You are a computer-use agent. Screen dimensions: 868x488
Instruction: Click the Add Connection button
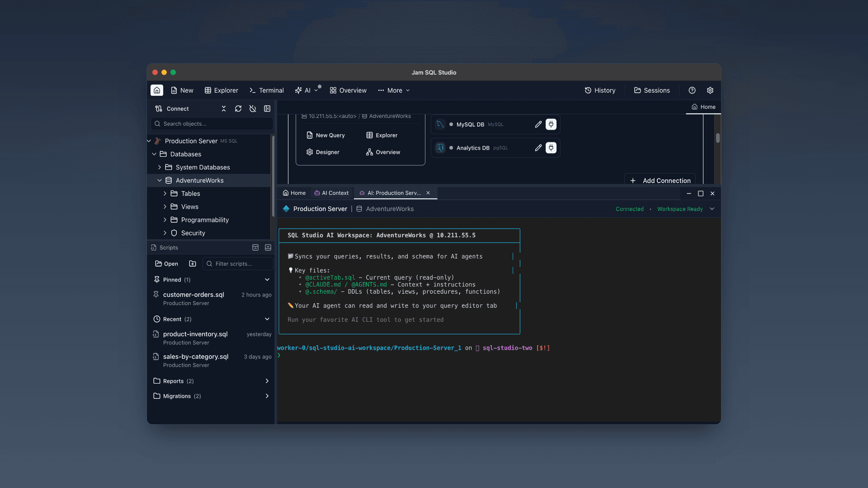point(660,180)
